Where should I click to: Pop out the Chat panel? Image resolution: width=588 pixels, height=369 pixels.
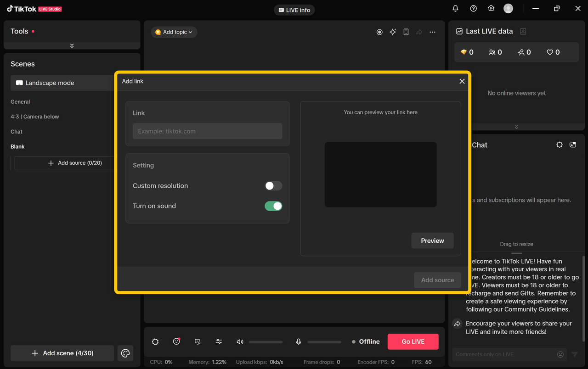(x=572, y=145)
